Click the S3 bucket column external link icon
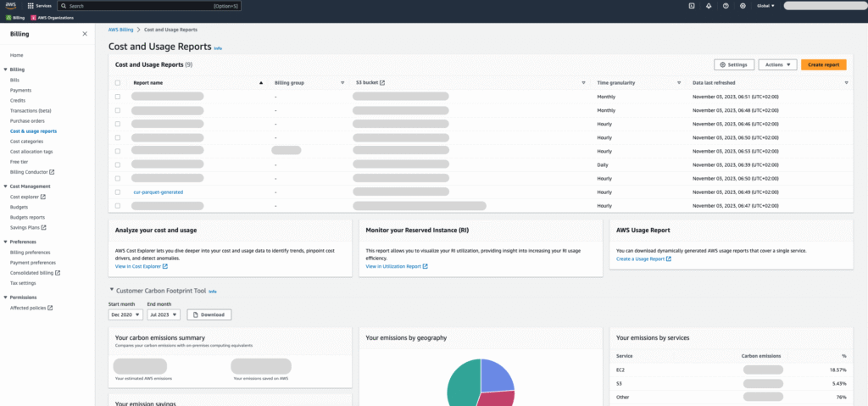Viewport: 868px width, 406px height. 382,82
